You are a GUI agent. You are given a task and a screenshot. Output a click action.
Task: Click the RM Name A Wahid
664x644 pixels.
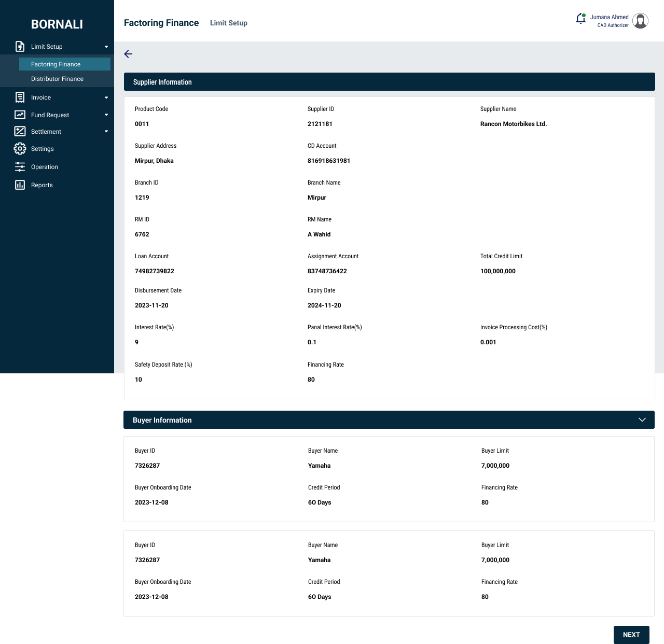(319, 234)
